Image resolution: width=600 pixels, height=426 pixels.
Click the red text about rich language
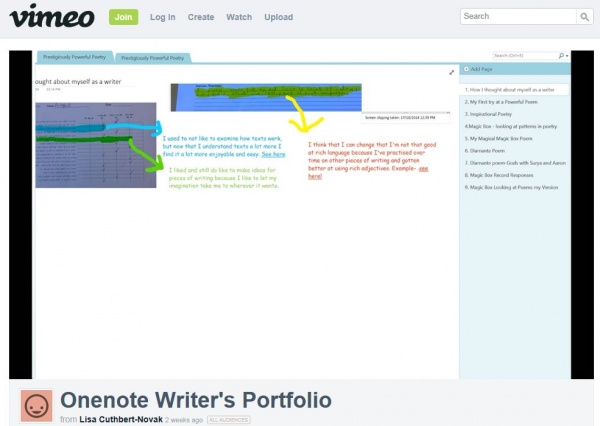(x=372, y=160)
